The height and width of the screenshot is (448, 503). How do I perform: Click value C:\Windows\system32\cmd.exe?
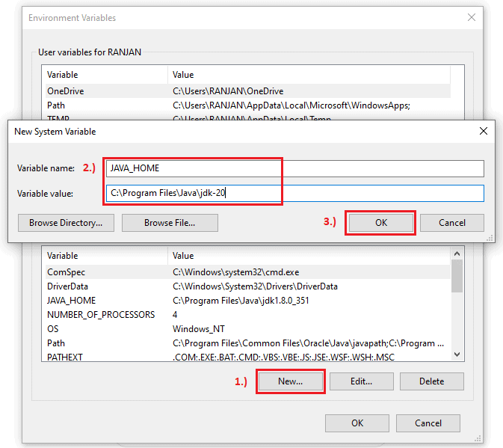pyautogui.click(x=235, y=272)
